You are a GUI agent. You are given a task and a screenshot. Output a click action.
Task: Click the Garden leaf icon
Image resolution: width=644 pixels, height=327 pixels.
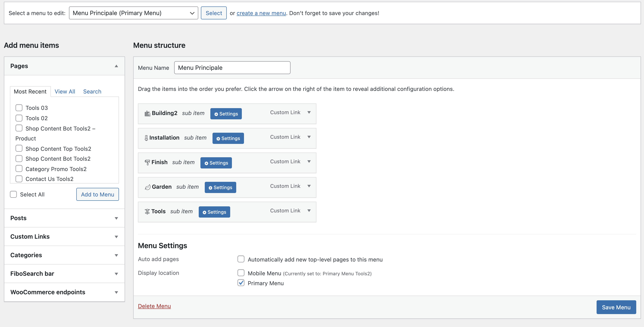click(147, 187)
